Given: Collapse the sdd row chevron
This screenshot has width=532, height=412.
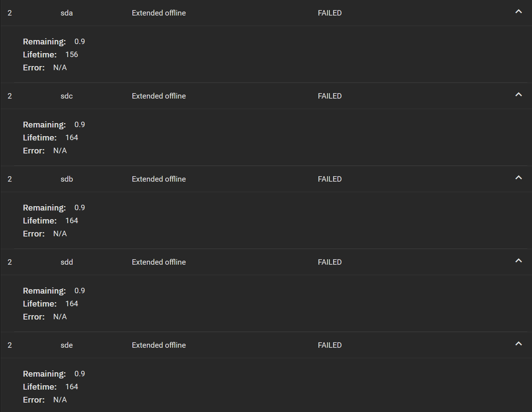Looking at the screenshot, I should 519,261.
